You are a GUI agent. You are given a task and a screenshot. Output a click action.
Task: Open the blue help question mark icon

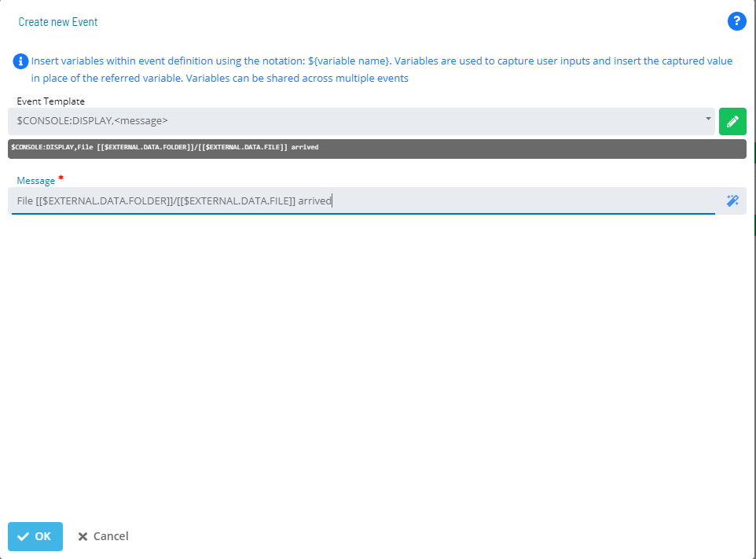point(736,21)
